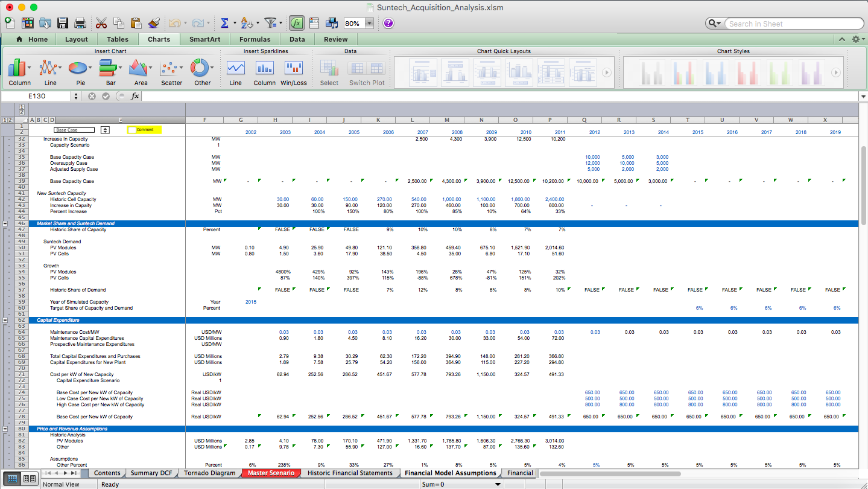Open the Toolbox icon

[x=314, y=23]
